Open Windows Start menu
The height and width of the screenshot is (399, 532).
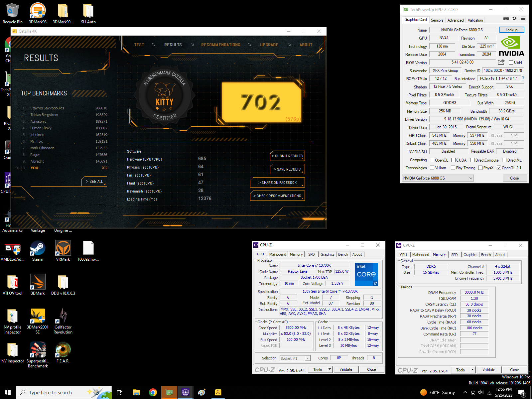pos(8,392)
